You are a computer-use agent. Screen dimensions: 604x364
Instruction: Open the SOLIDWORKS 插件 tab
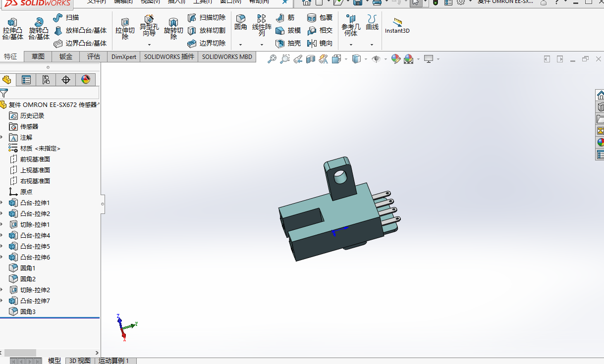click(169, 56)
